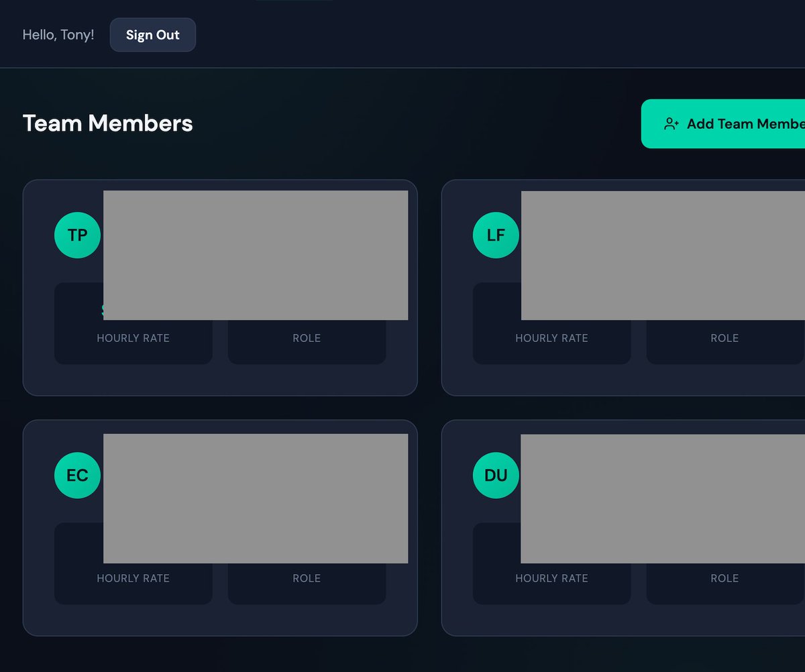Click the ROLE label in TP card
The image size is (805, 672).
[307, 338]
